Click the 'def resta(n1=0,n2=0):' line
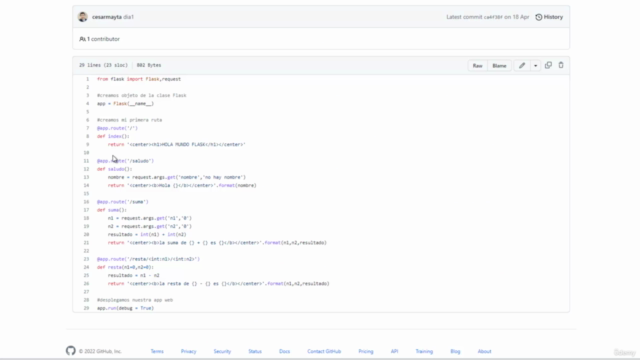Image resolution: width=640 pixels, height=360 pixels. click(x=125, y=267)
